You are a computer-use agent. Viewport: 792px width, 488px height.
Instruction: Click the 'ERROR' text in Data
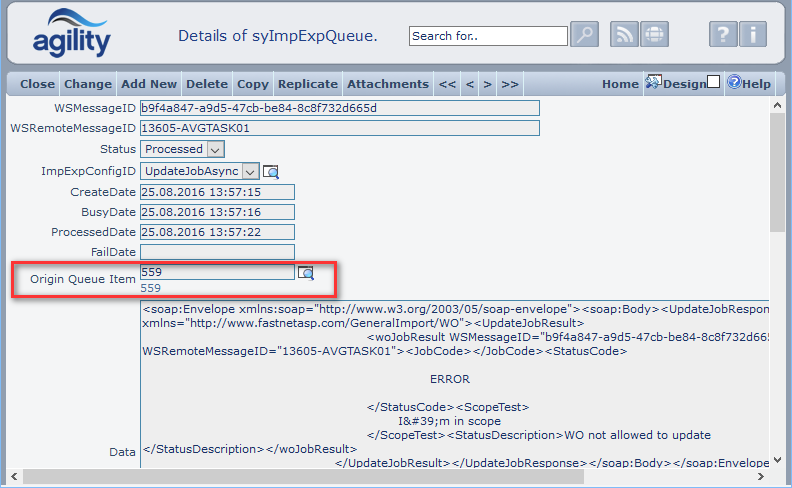(450, 379)
